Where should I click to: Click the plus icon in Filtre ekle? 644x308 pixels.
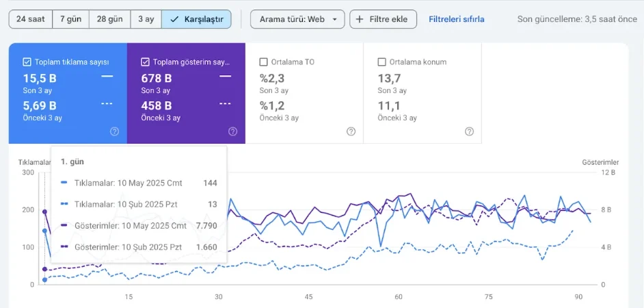tap(360, 19)
